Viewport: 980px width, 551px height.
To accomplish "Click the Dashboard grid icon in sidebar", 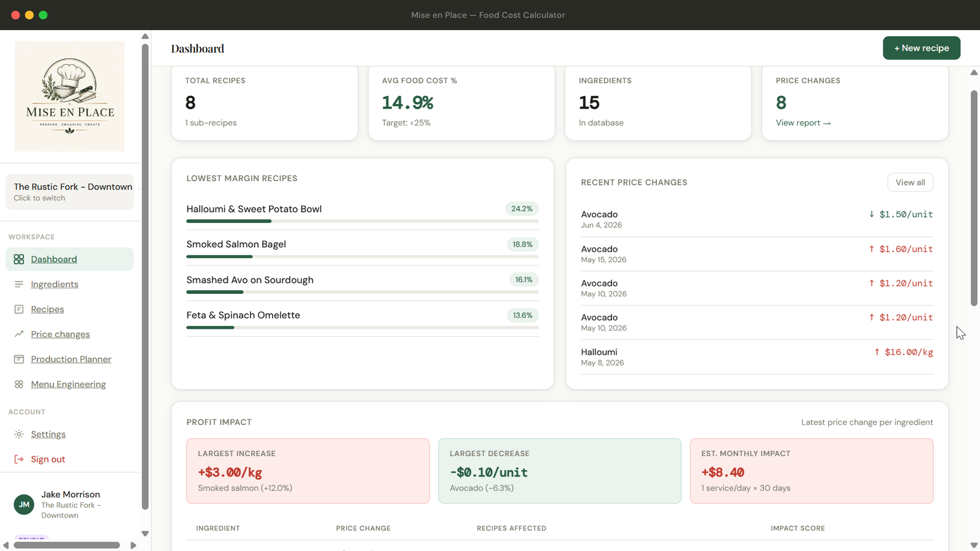I will [x=19, y=259].
